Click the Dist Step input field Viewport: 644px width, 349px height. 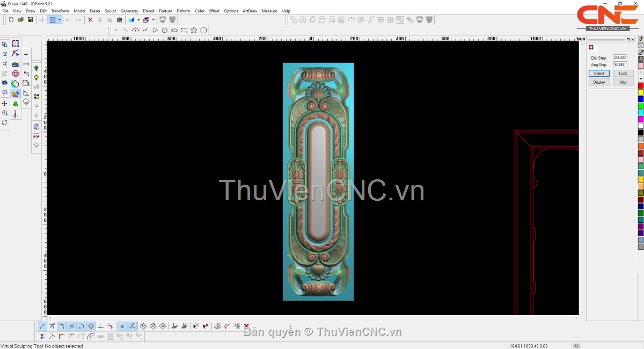pos(620,57)
